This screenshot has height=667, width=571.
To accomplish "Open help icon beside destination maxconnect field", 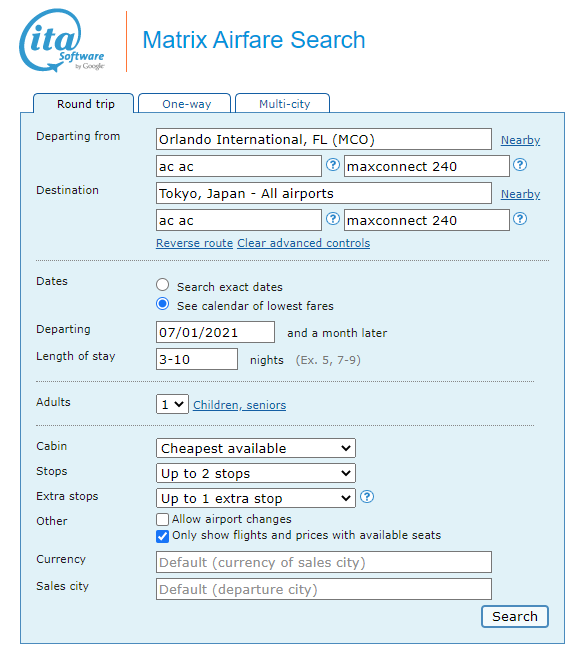I will [x=520, y=219].
